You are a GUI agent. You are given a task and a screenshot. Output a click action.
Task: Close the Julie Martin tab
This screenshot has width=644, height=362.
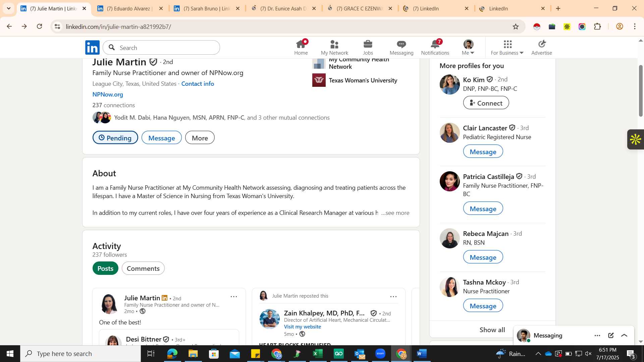(84, 8)
